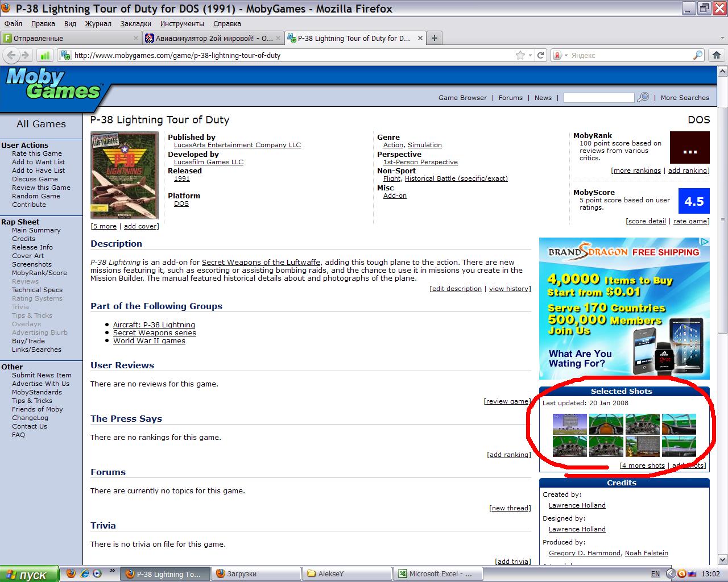Click the EN language indicator in the tray
The image size is (728, 582).
click(x=655, y=574)
